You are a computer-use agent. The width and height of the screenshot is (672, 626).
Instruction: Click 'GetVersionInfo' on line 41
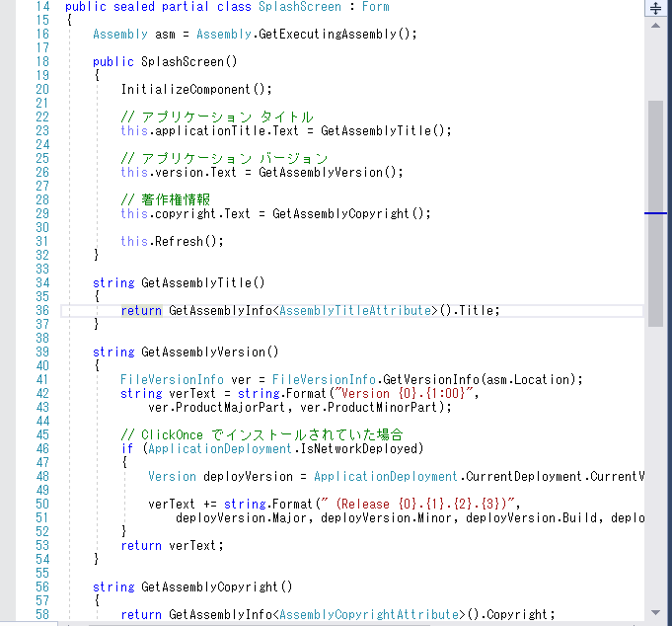click(x=431, y=380)
